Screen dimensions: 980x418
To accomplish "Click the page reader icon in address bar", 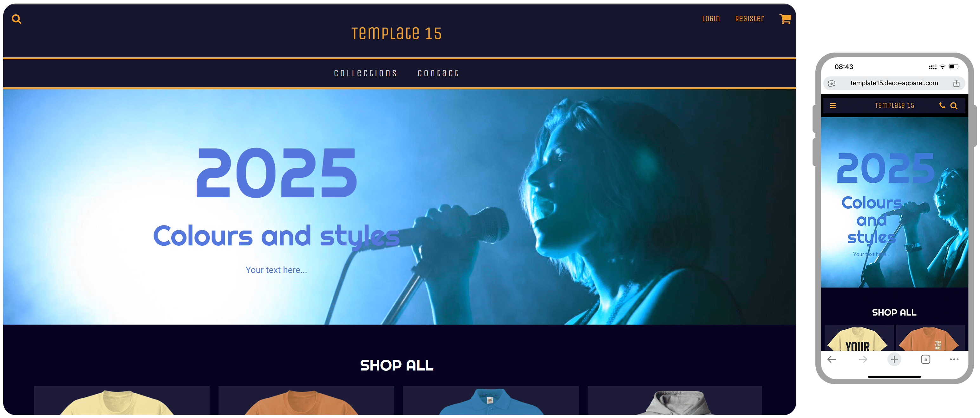I will point(832,83).
